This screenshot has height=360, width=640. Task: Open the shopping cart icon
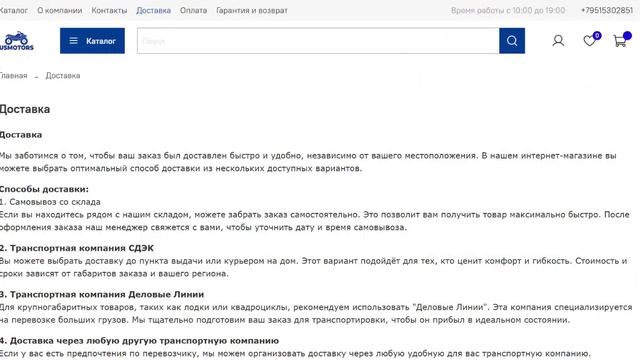click(620, 41)
